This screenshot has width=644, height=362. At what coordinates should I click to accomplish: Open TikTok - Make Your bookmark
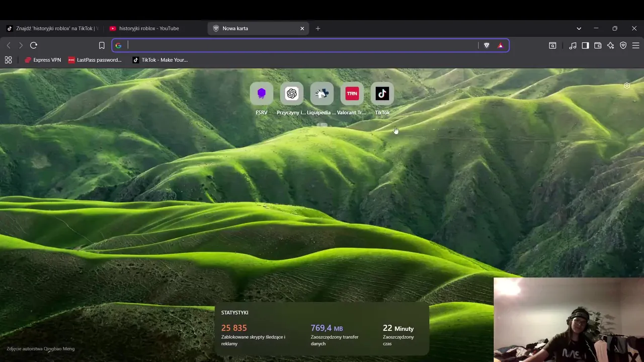tap(160, 60)
